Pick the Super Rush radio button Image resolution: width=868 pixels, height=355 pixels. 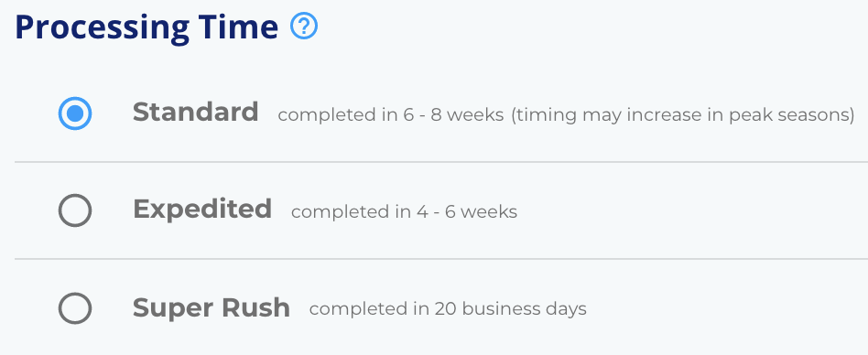click(x=75, y=307)
